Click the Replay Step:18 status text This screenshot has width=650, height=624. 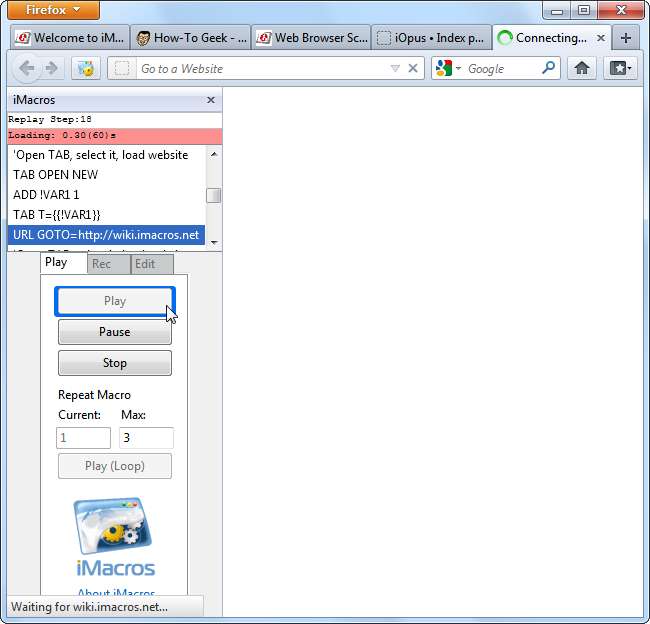tap(50, 119)
